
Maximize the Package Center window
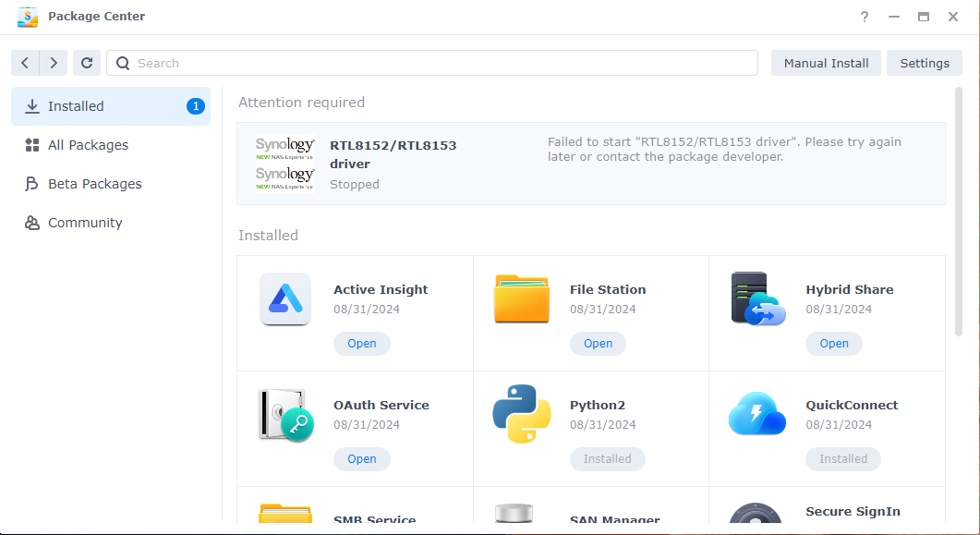923,17
